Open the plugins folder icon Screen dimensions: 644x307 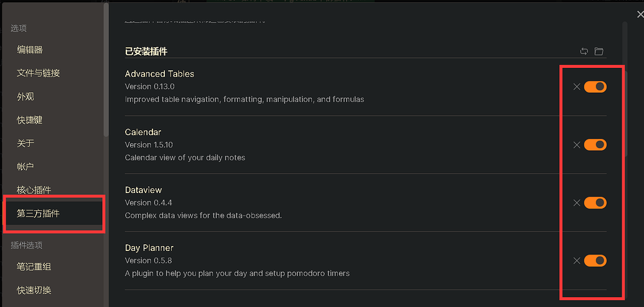[x=599, y=51]
